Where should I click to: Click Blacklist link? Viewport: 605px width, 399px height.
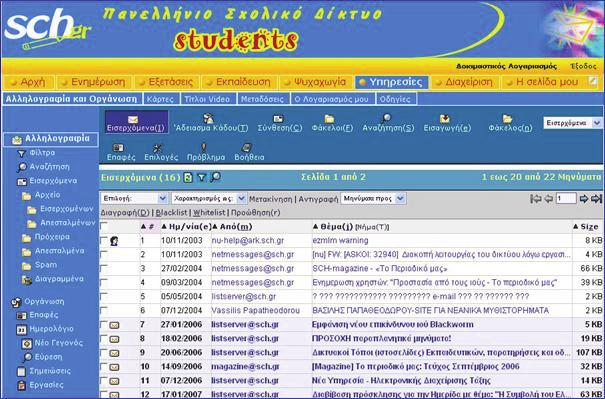[171, 213]
